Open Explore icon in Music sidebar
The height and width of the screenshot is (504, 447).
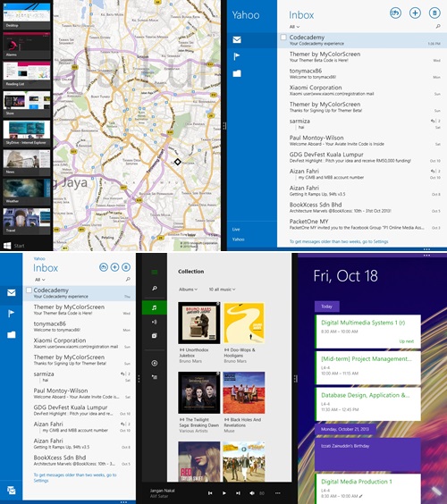(155, 336)
